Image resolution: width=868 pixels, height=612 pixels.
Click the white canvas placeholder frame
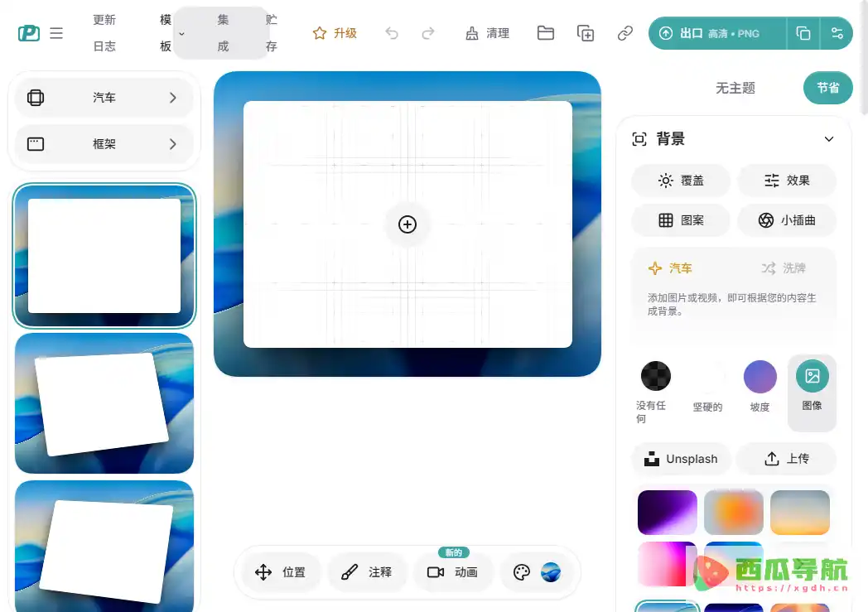coord(407,224)
